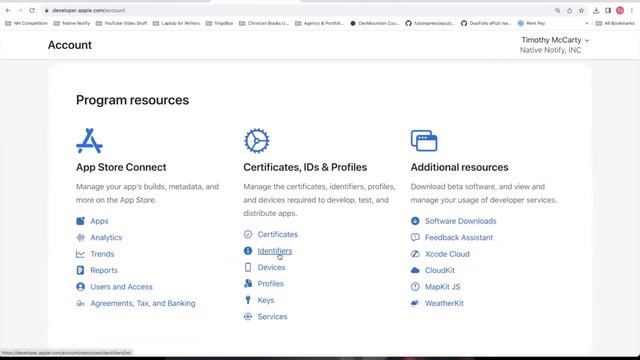The width and height of the screenshot is (640, 360).
Task: Open the Xcode Cloud link
Action: coord(447,254)
